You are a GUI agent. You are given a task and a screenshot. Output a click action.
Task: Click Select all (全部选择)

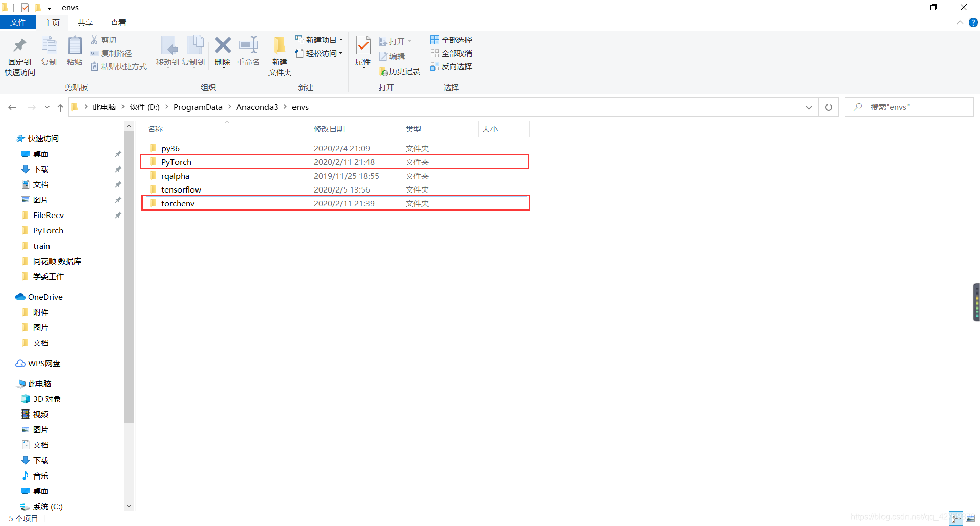point(451,40)
